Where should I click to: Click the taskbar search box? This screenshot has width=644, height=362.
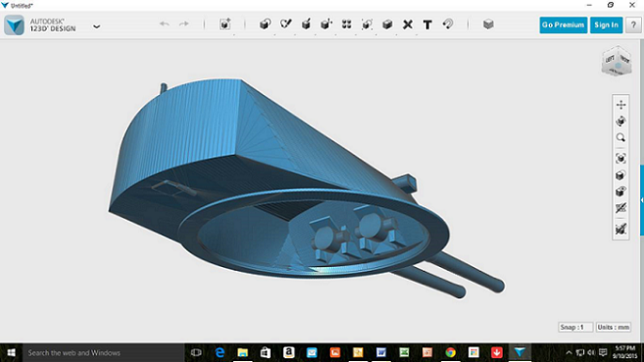[103, 353]
